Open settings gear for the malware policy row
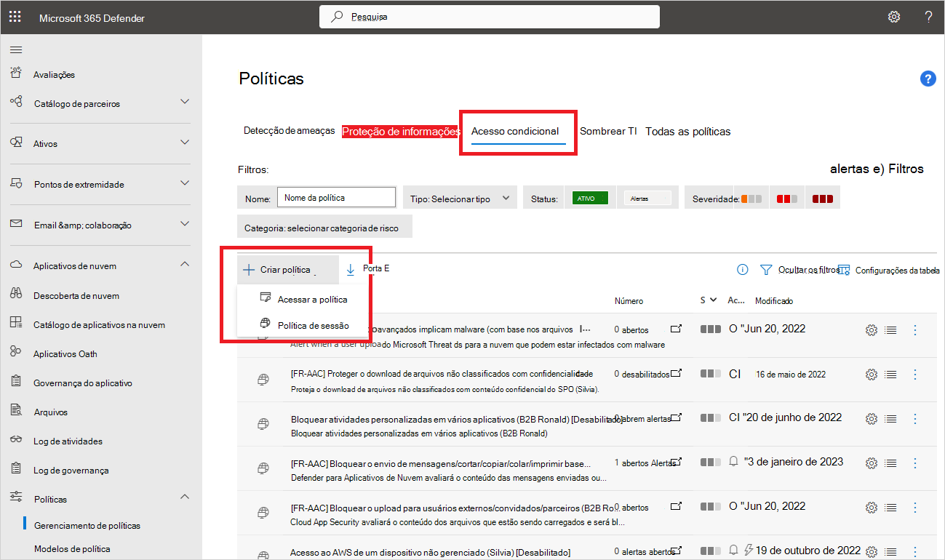 pyautogui.click(x=871, y=330)
